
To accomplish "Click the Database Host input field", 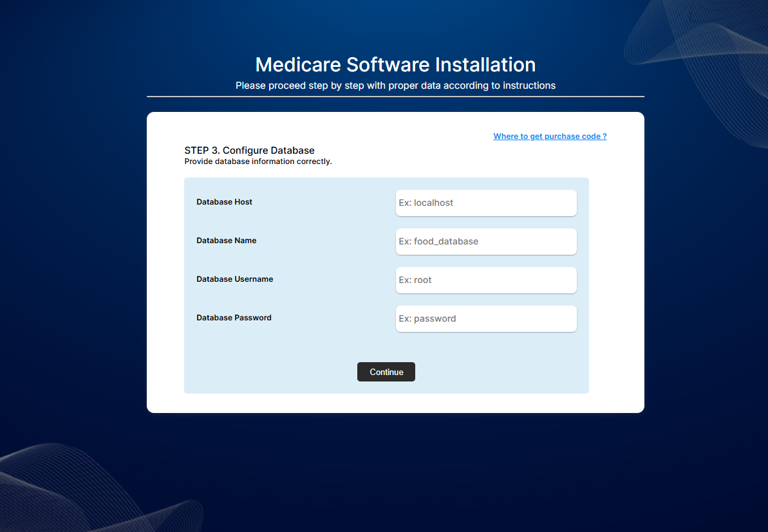I will point(486,203).
